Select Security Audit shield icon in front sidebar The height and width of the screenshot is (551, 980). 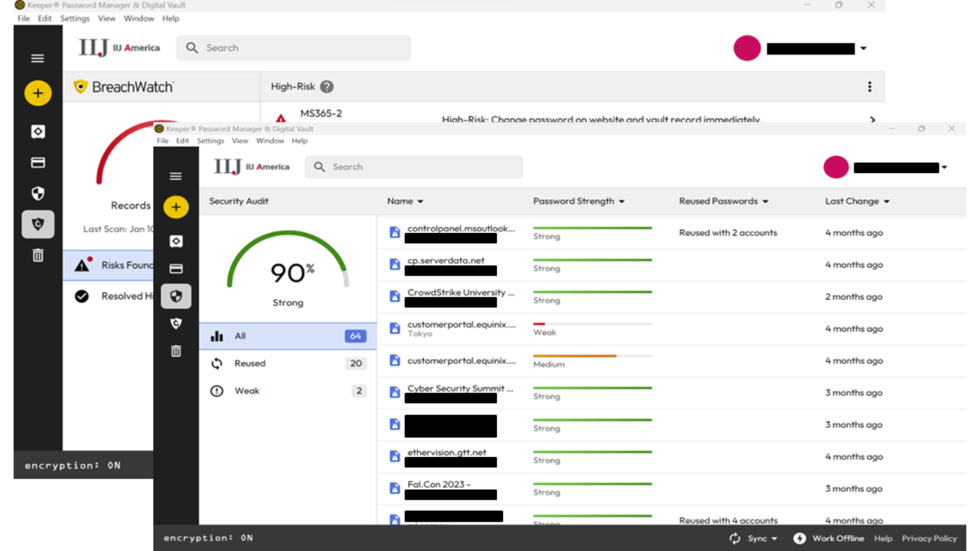coord(176,296)
